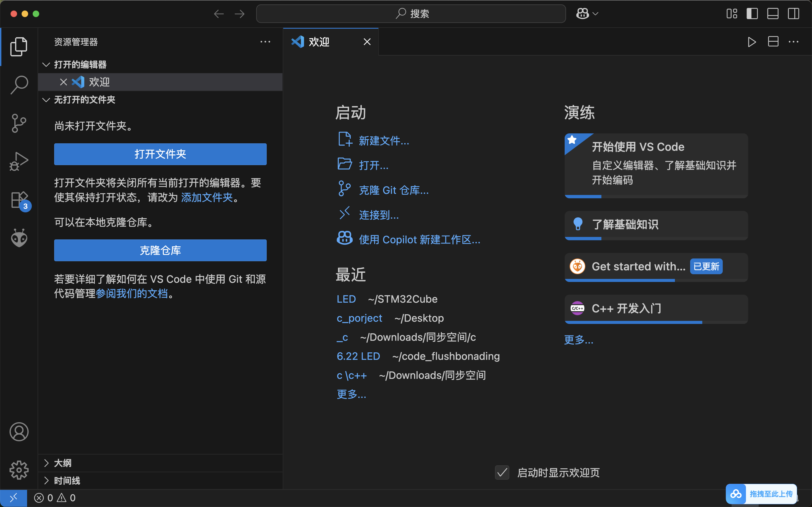Open recent folder _c
This screenshot has width=812, height=507.
click(342, 337)
